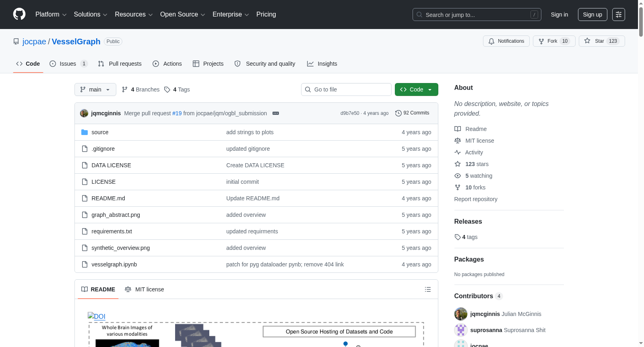This screenshot has height=347, width=644.
Task: Open commit hash d9b7e50
Action: pos(350,113)
